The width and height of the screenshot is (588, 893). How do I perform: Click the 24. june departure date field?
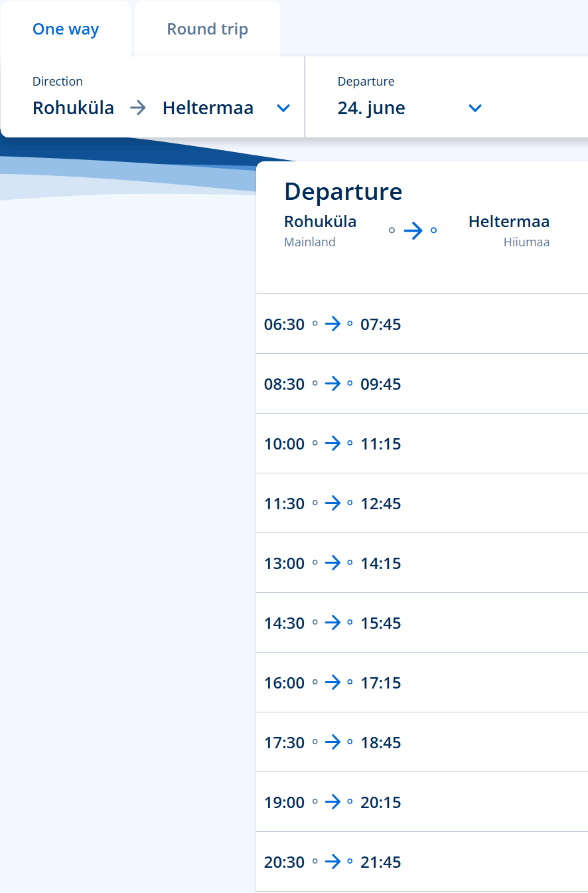click(372, 108)
